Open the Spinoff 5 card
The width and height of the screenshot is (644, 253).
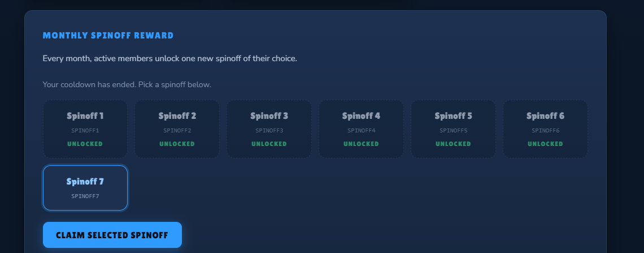453,129
